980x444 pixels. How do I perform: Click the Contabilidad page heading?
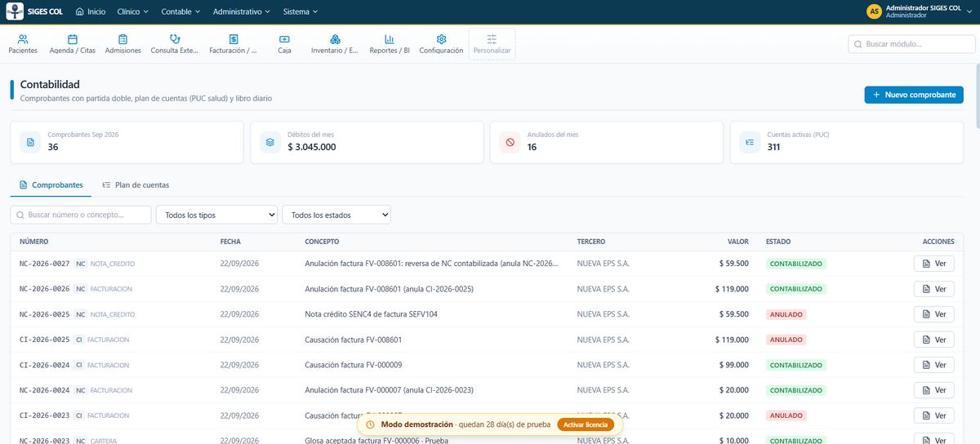click(50, 84)
